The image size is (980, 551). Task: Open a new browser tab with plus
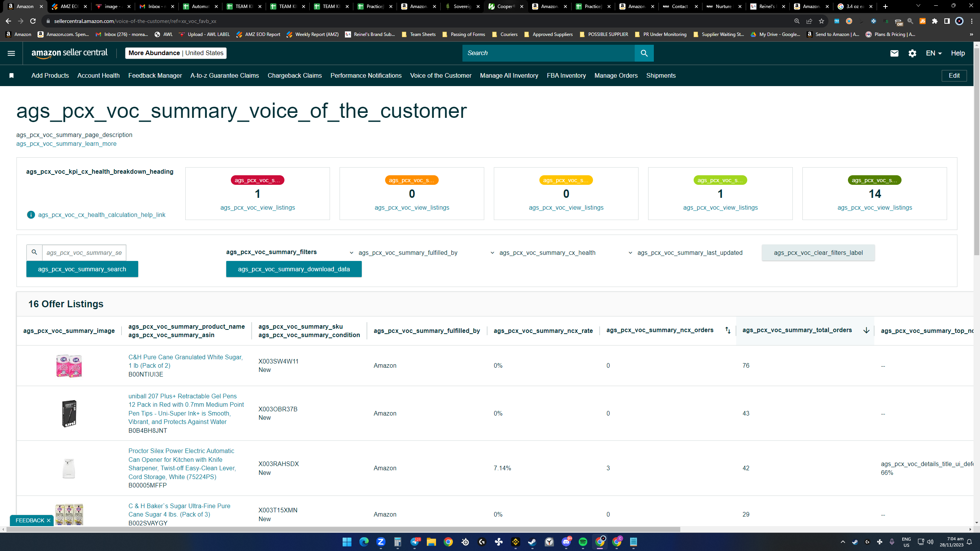click(885, 7)
